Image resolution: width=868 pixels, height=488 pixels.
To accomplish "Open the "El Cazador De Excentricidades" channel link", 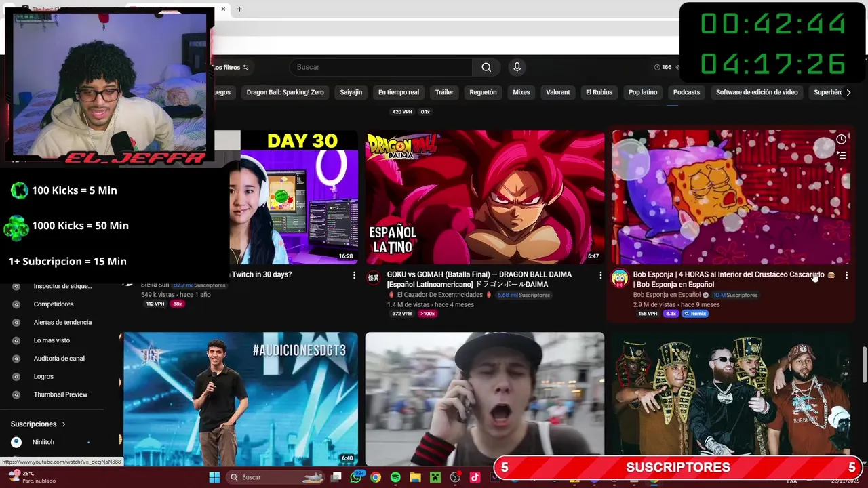I will (439, 295).
